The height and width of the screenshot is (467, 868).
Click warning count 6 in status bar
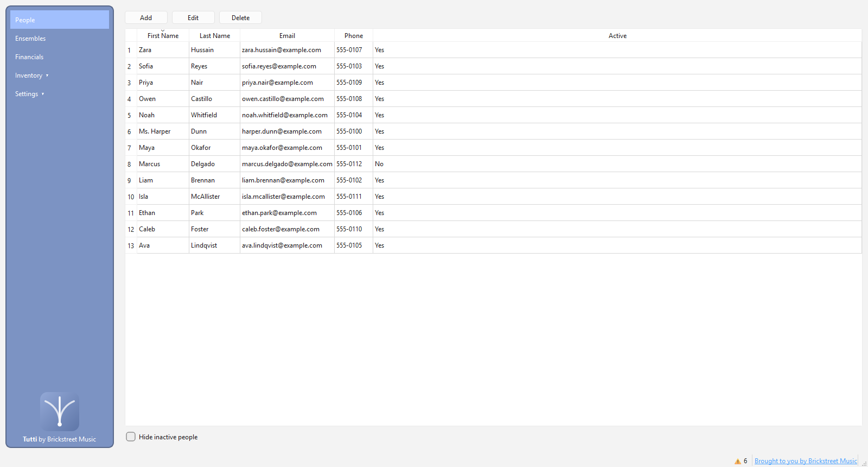pyautogui.click(x=745, y=461)
